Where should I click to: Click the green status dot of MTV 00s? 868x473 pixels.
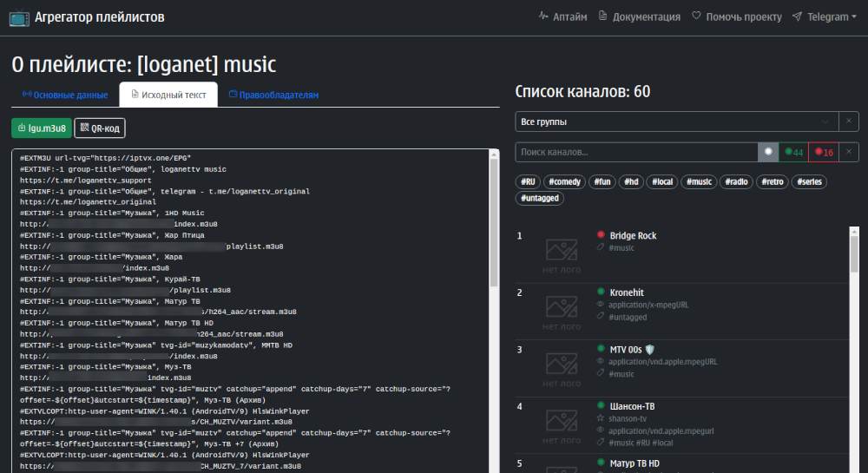[601, 349]
